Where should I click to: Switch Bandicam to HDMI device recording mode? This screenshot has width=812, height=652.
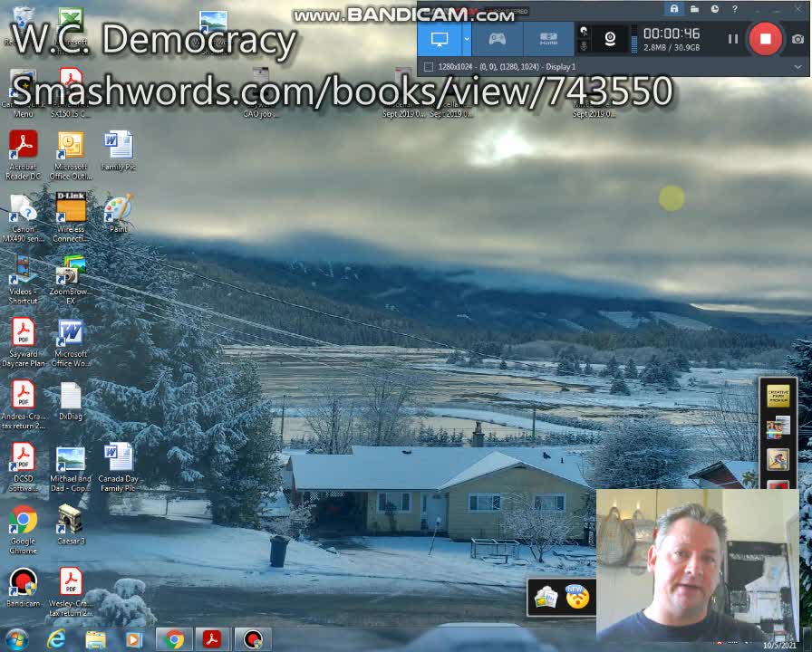point(548,39)
